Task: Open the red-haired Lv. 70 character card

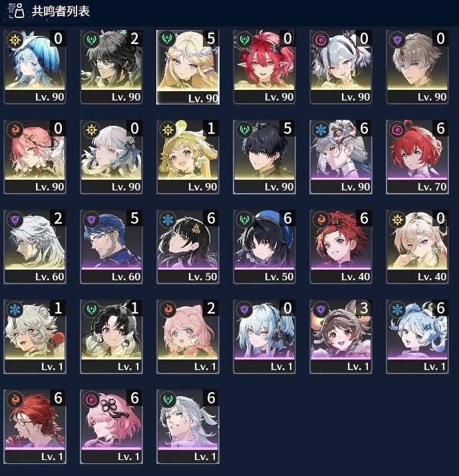Action: [x=417, y=156]
